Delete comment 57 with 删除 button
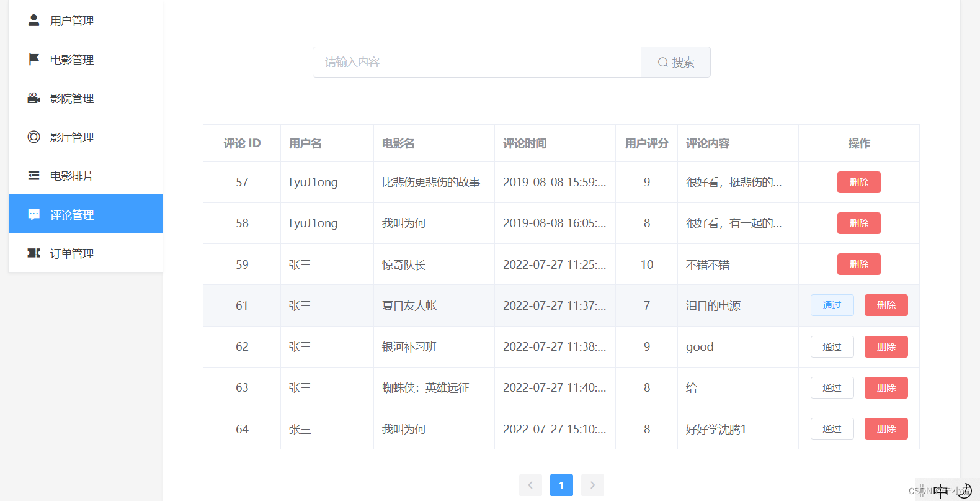This screenshot has height=501, width=980. click(859, 182)
